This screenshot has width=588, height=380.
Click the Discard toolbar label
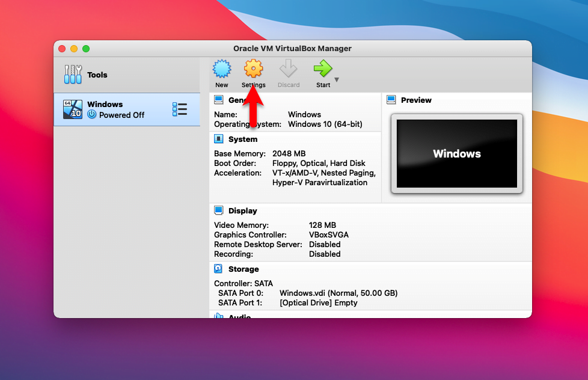289,85
